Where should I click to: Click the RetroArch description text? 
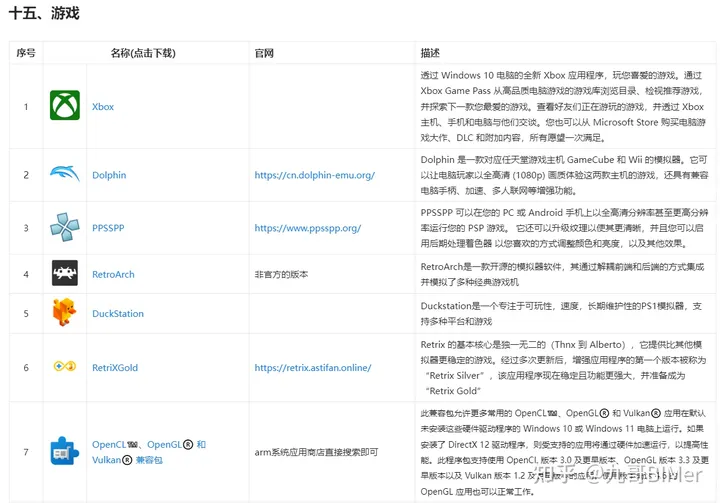[562, 274]
